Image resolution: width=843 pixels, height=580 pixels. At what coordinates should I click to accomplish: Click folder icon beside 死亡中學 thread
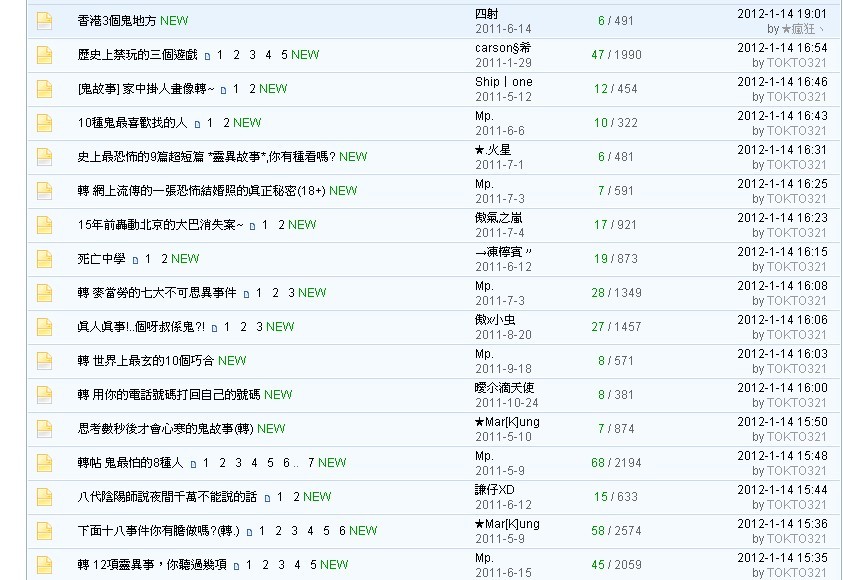pyautogui.click(x=44, y=259)
